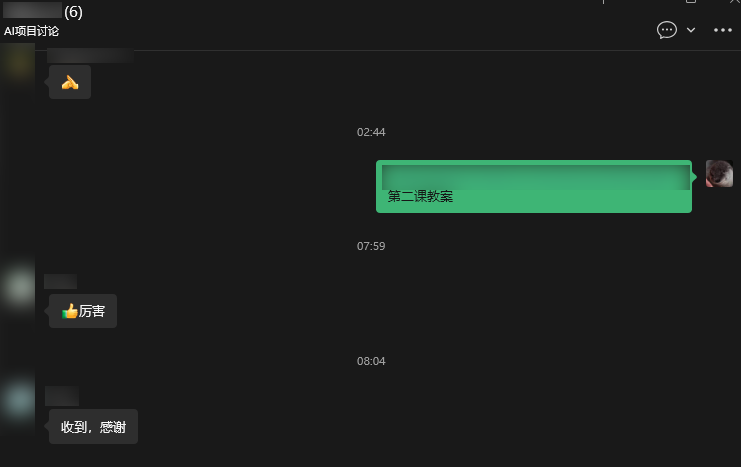Click the blurred top portion of green message
This screenshot has height=467, width=741.
click(535, 177)
